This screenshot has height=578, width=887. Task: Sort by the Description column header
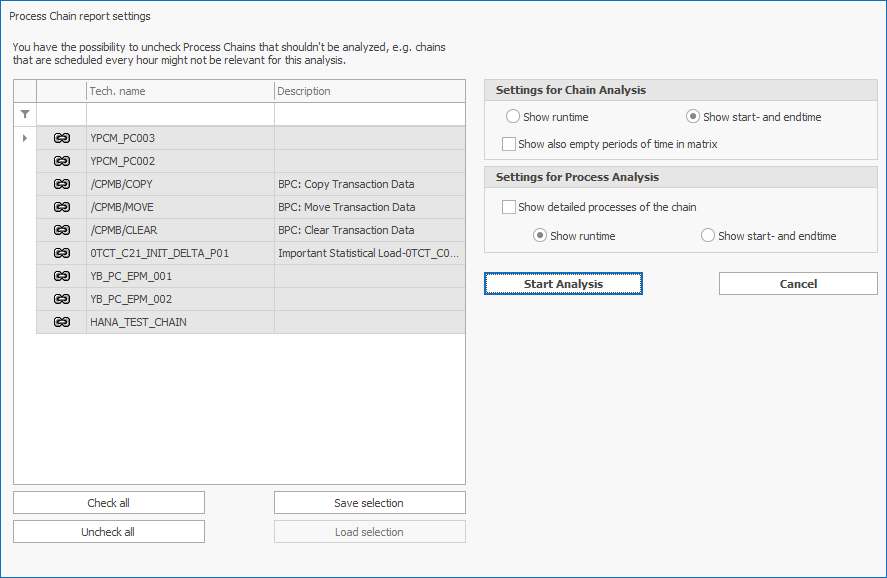tap(369, 91)
